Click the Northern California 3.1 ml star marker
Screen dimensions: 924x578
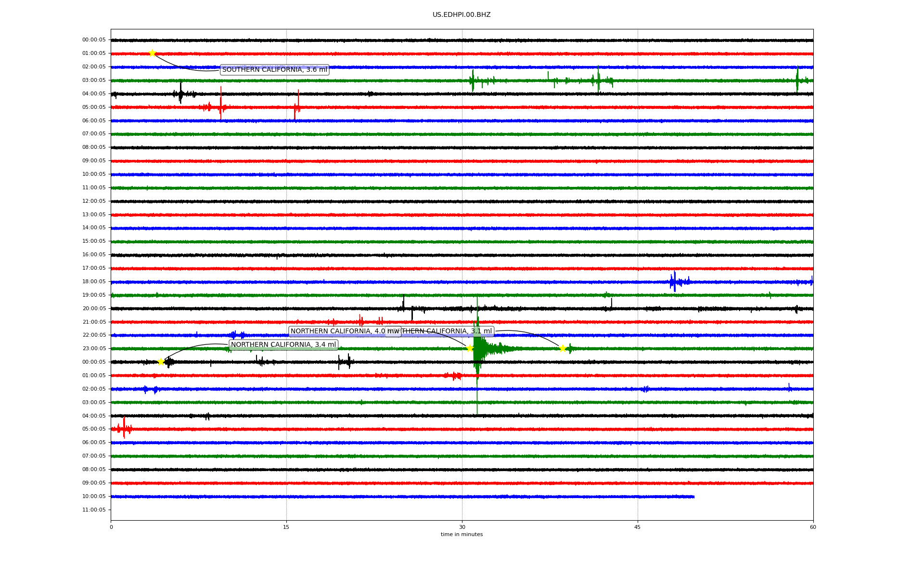coord(562,348)
